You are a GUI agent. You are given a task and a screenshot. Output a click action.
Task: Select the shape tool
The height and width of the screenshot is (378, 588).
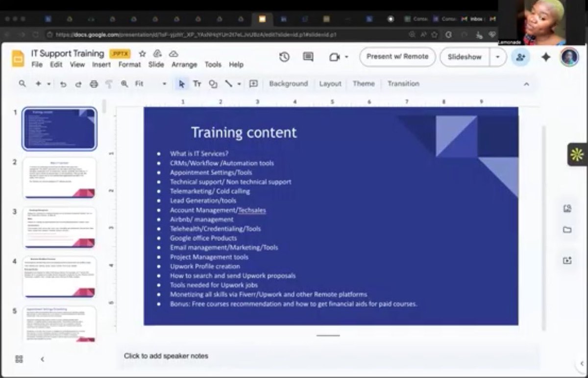point(213,84)
